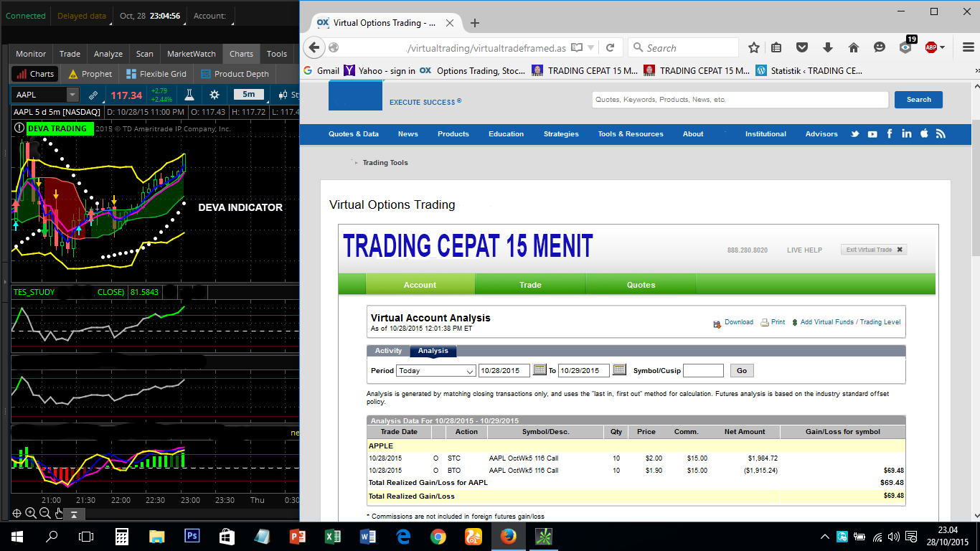Open chart settings gear icon
The image size is (980, 551).
coord(214,95)
